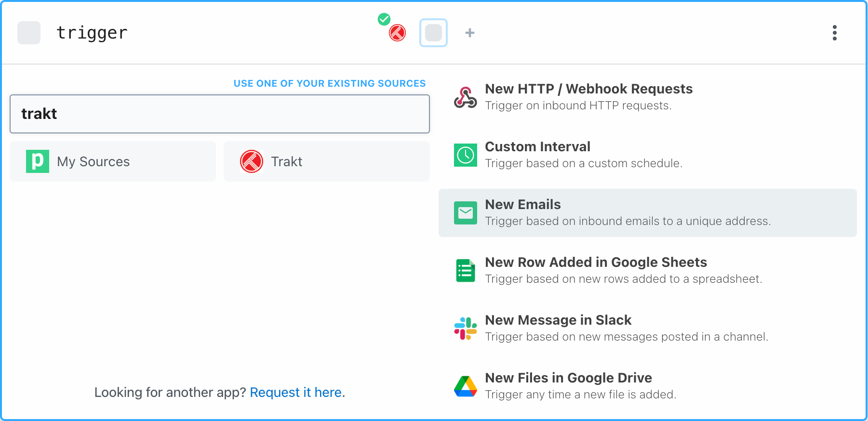Click the HTTP / Webhook icon
Screen dimensions: 868x421
point(466,97)
